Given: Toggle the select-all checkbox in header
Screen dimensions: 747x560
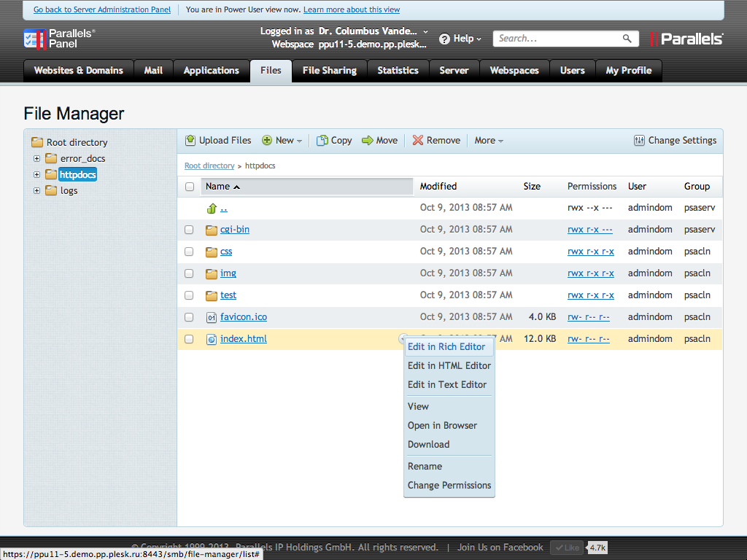Looking at the screenshot, I should click(x=190, y=187).
